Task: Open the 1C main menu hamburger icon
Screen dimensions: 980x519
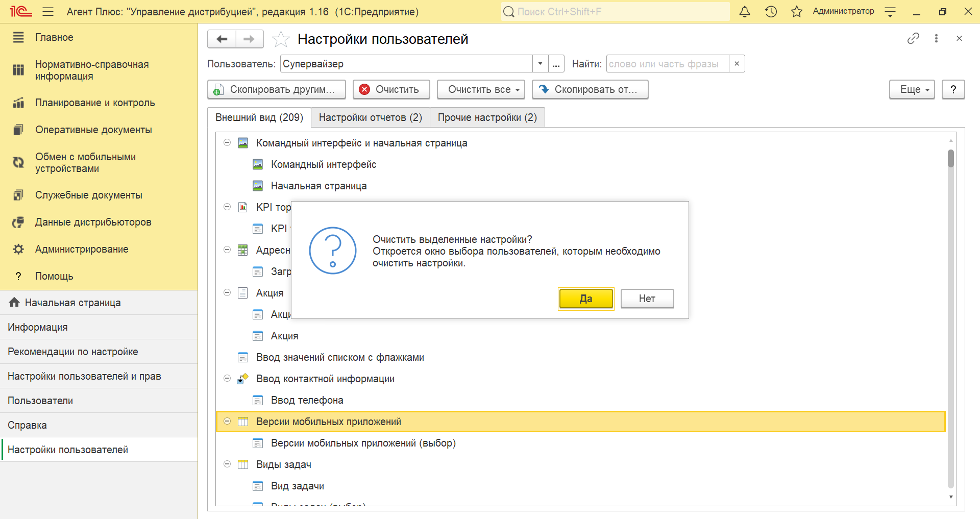Action: [48, 11]
